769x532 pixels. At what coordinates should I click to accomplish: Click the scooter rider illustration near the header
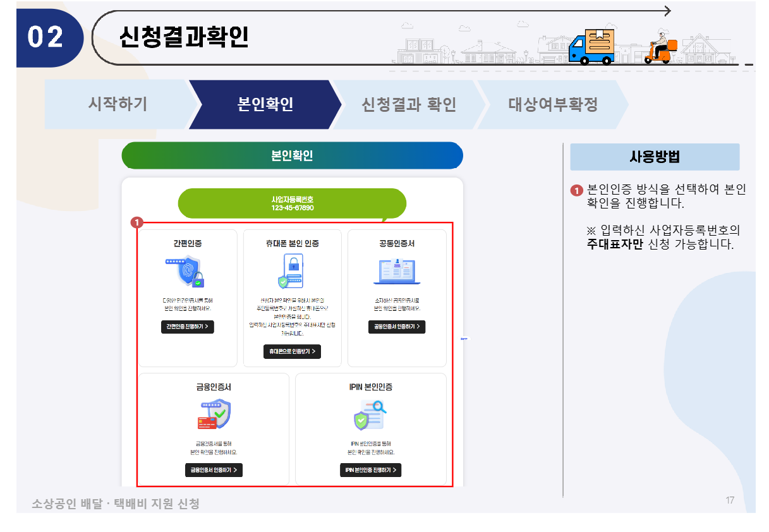[662, 51]
